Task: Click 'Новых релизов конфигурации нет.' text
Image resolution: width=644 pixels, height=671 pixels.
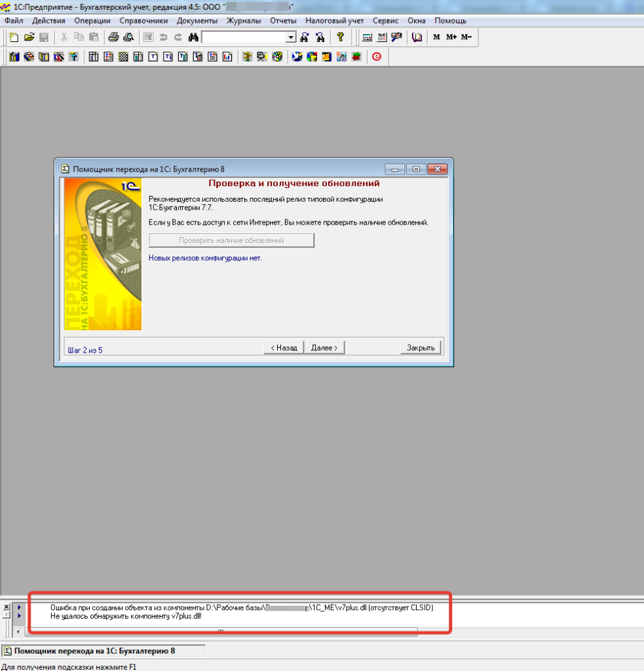Action: (205, 258)
